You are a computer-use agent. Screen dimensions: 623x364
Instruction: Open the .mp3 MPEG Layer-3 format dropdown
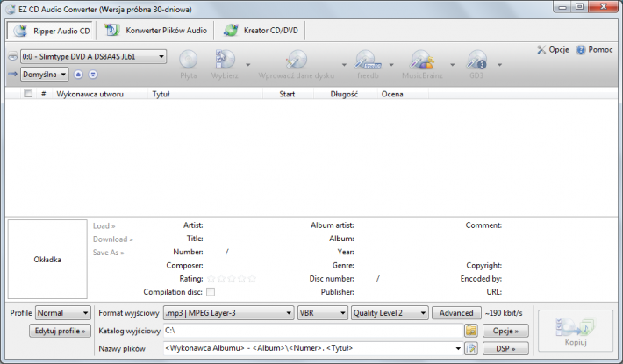pos(228,313)
